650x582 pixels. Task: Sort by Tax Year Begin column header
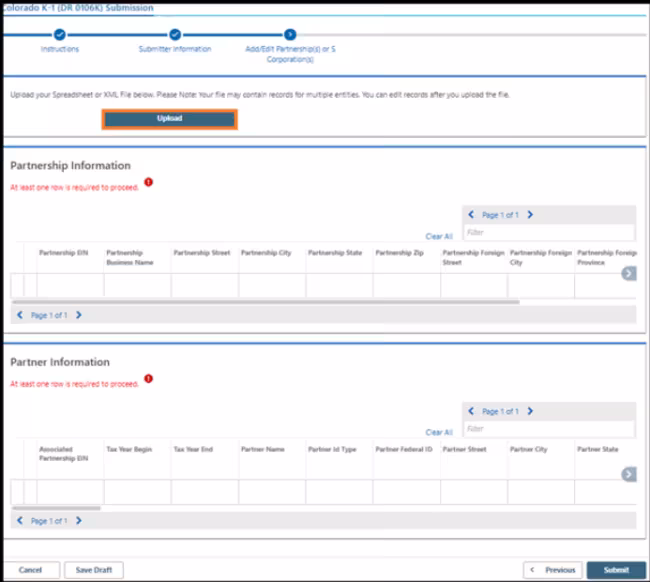tap(129, 449)
